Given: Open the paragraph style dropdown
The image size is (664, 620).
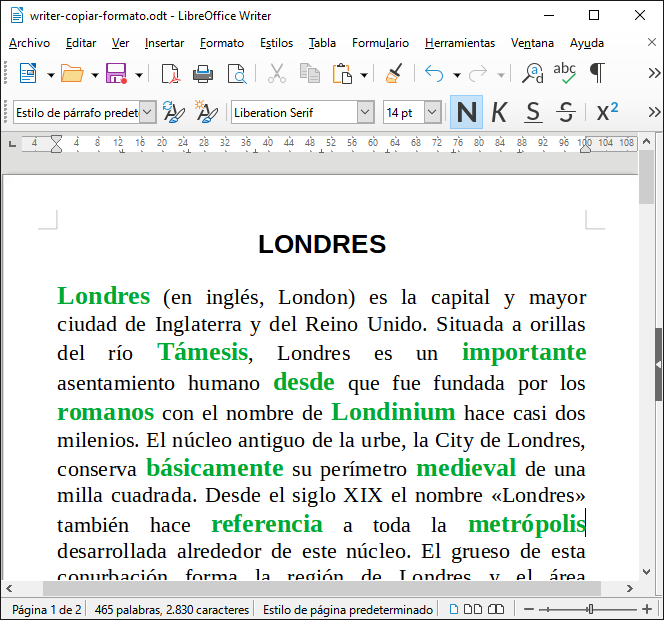Looking at the screenshot, I should click(x=147, y=112).
